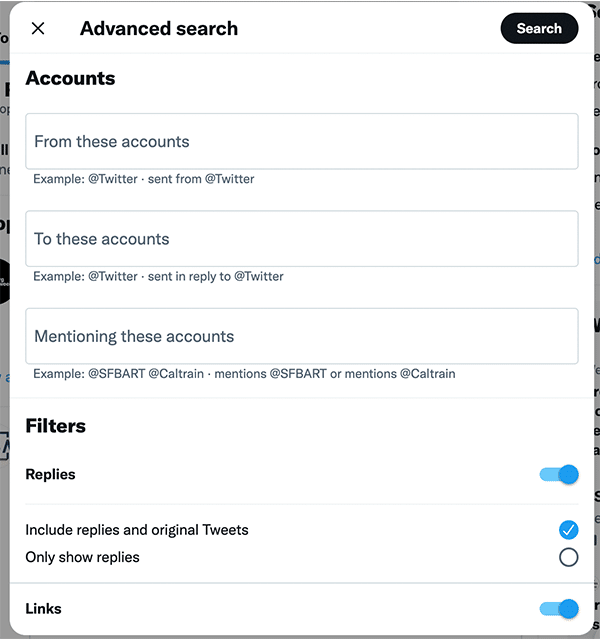Viewport: 600px width, 640px height.
Task: Close the Advanced search dialog with the X icon
Action: point(38,29)
